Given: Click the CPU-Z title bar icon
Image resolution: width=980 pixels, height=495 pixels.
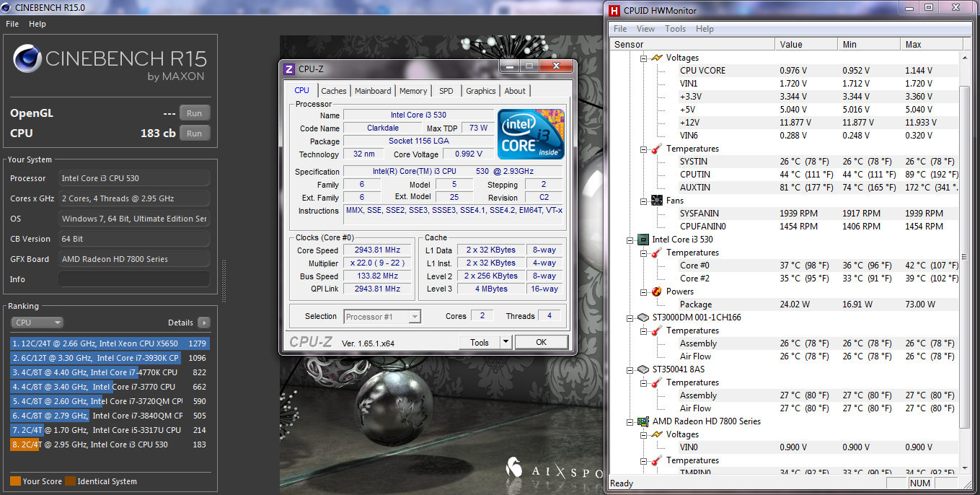Looking at the screenshot, I should tap(289, 69).
